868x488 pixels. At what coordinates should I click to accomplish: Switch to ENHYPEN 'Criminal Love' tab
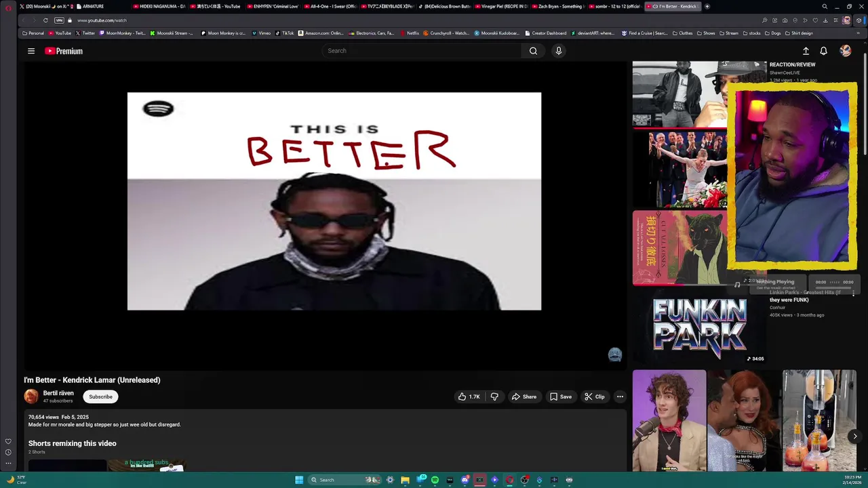pos(273,6)
